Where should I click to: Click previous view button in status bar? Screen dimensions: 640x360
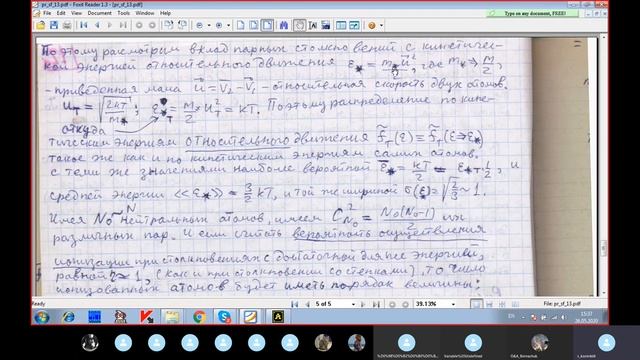[392, 304]
